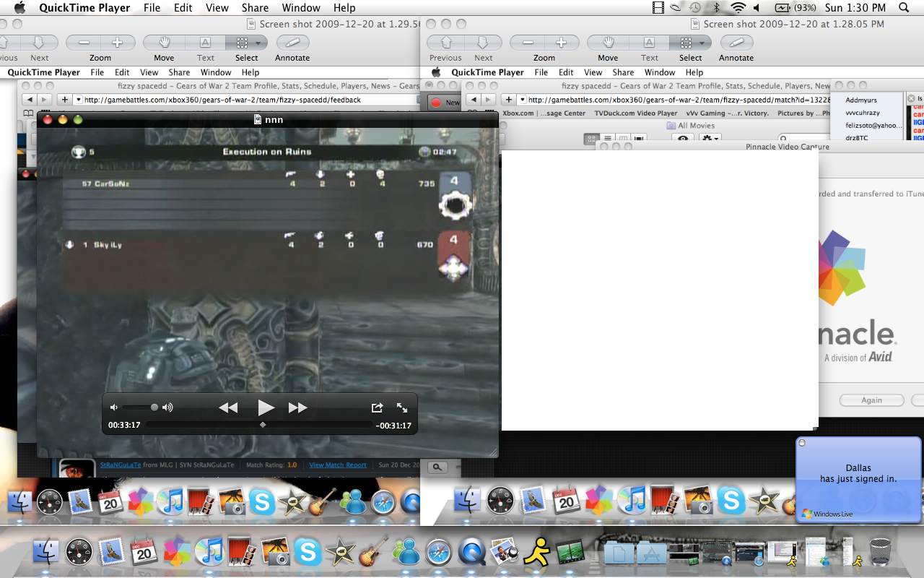
Task: Open the Time Machine status icon
Action: [694, 8]
